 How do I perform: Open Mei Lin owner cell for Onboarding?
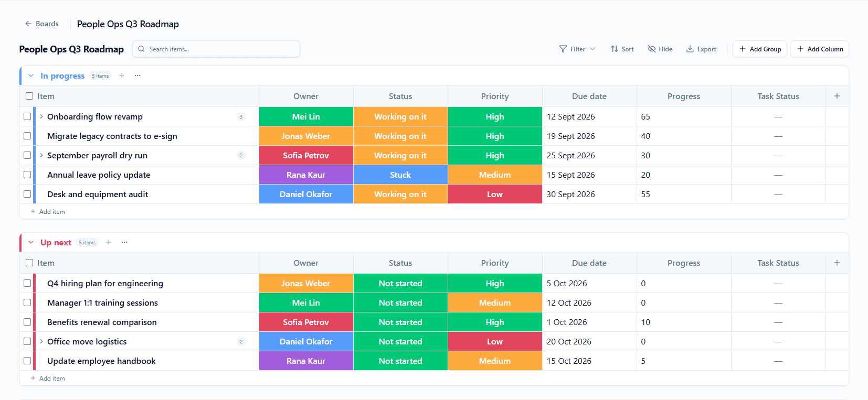(x=306, y=116)
